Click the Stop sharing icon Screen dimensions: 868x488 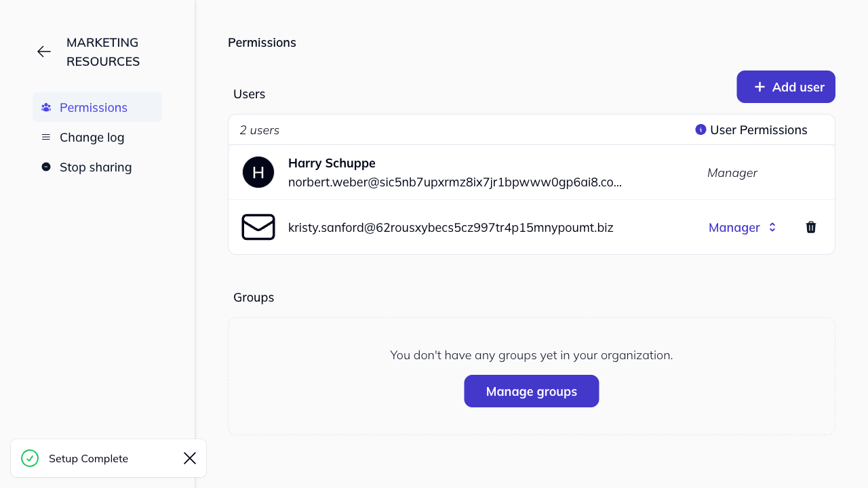[x=45, y=167]
